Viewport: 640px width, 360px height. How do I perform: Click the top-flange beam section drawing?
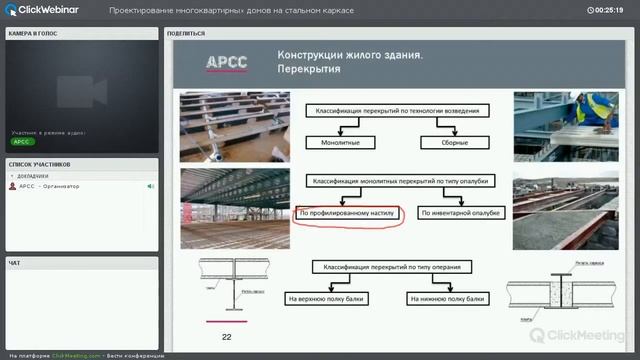tap(234, 284)
